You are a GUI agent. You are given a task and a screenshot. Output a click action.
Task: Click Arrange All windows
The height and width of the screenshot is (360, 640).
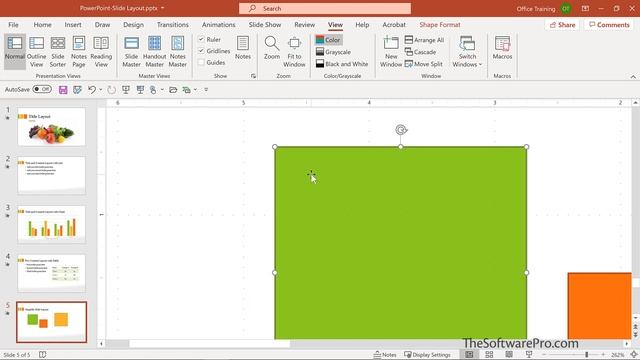pyautogui.click(x=424, y=40)
